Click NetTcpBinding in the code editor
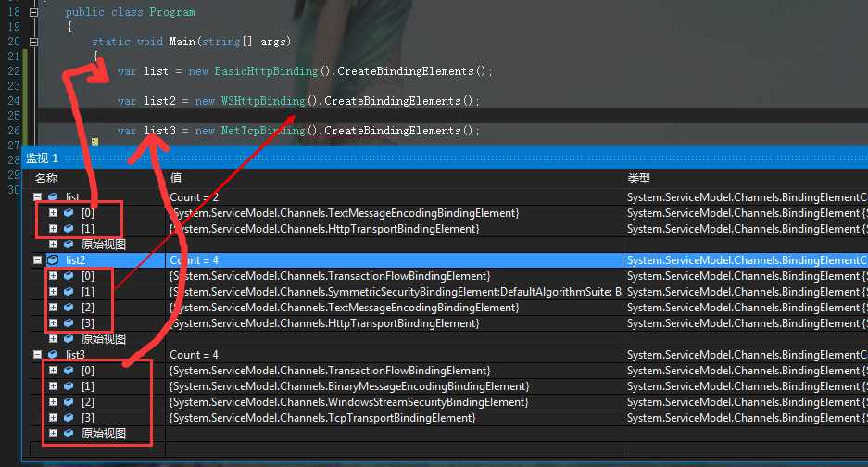The width and height of the screenshot is (868, 467). click(263, 131)
